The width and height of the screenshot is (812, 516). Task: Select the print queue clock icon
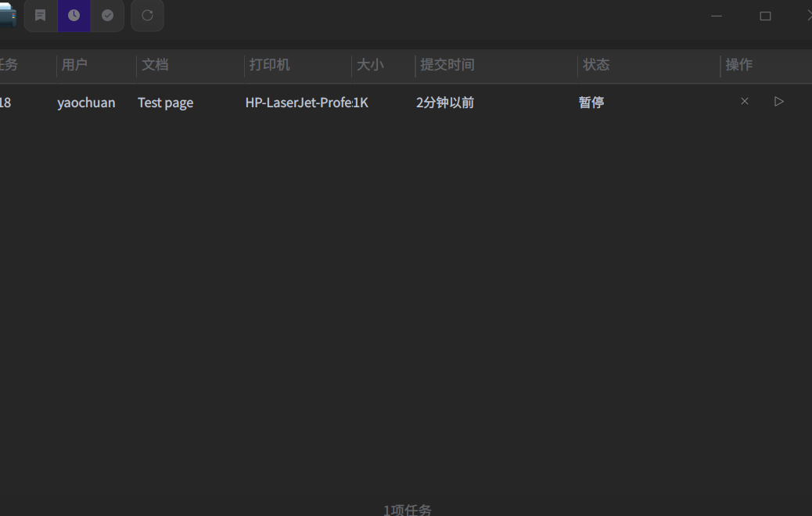click(74, 16)
